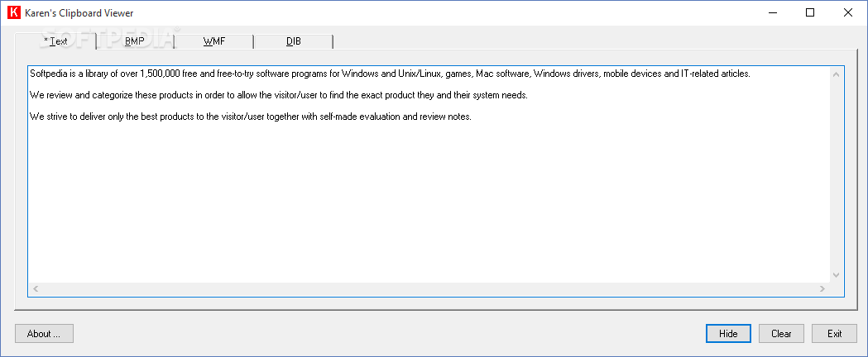Click the horizontal scrollbar right arrow
This screenshot has width=868, height=357.
[x=822, y=288]
